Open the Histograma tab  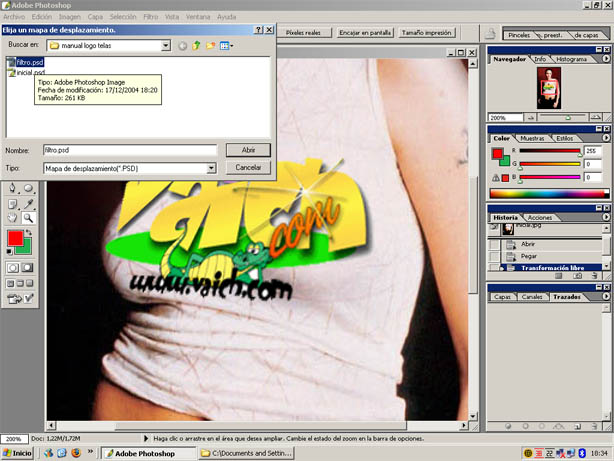(x=572, y=59)
